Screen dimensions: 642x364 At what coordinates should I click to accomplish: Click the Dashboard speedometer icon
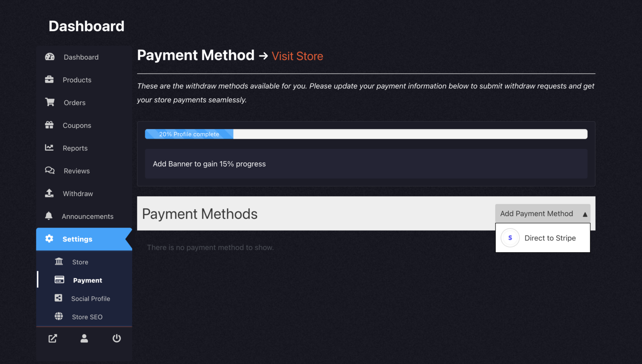[x=50, y=57]
